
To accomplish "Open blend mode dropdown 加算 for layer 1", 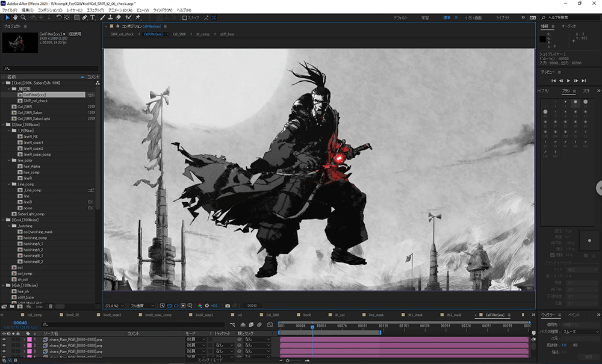I will click(196, 339).
